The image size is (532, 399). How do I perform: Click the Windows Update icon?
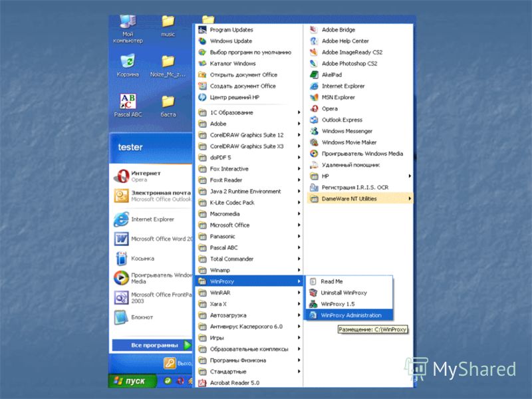coord(203,41)
